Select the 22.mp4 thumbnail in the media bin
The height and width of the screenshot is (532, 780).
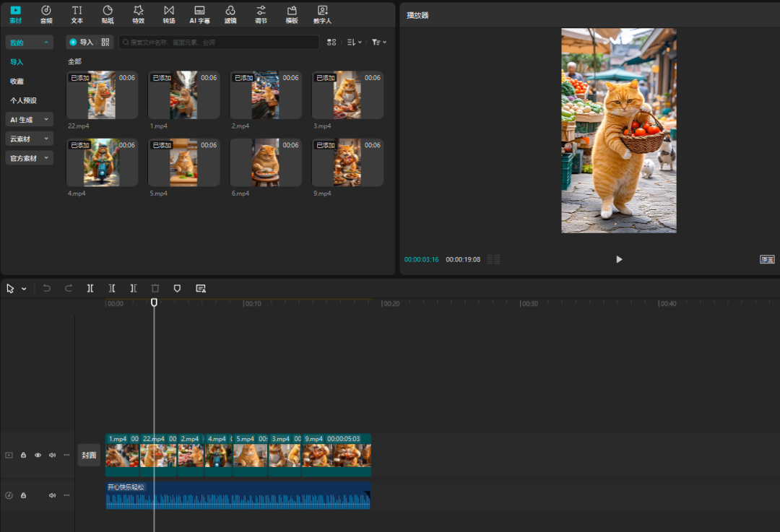(x=102, y=95)
